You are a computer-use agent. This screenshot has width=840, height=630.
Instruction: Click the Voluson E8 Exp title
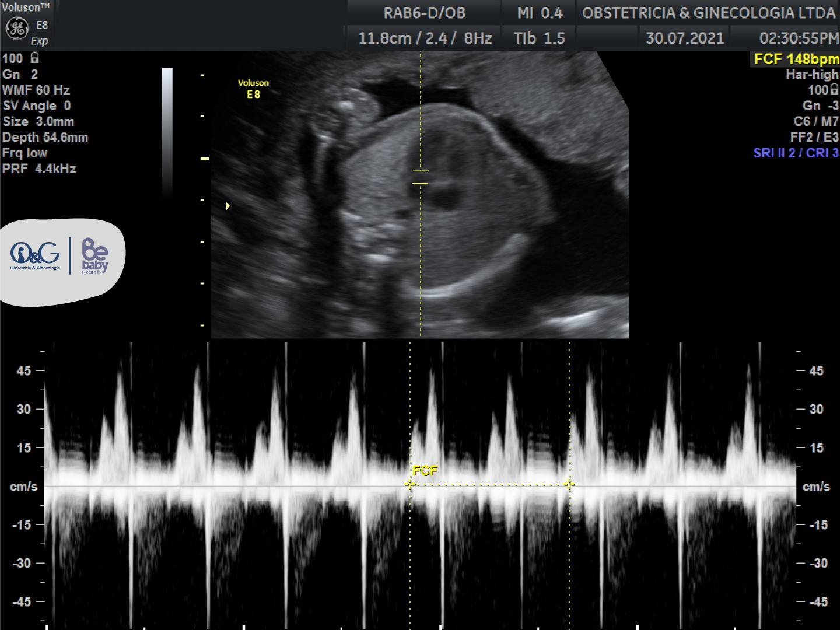26,24
